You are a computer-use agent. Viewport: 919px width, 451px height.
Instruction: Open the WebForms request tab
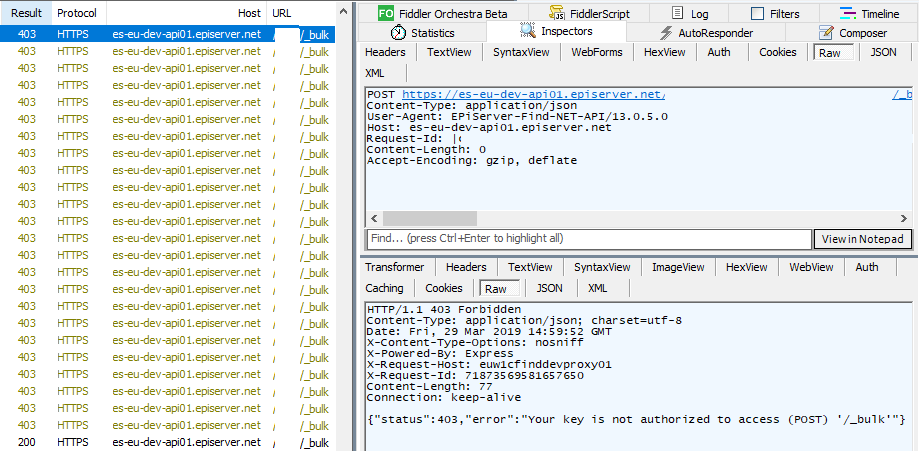pyautogui.click(x=597, y=52)
